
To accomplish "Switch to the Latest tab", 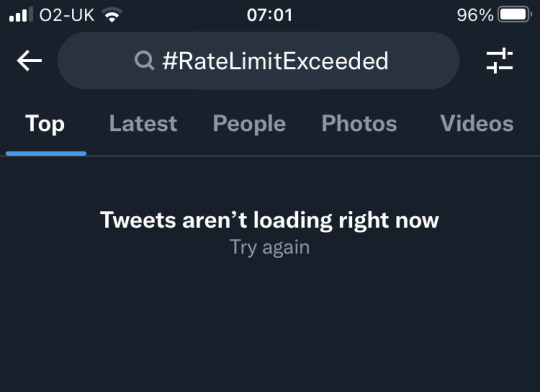I will click(143, 123).
